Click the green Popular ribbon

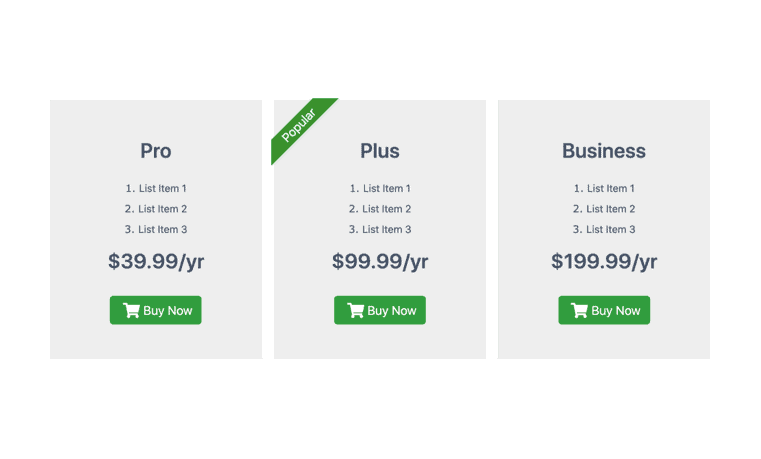click(x=300, y=127)
